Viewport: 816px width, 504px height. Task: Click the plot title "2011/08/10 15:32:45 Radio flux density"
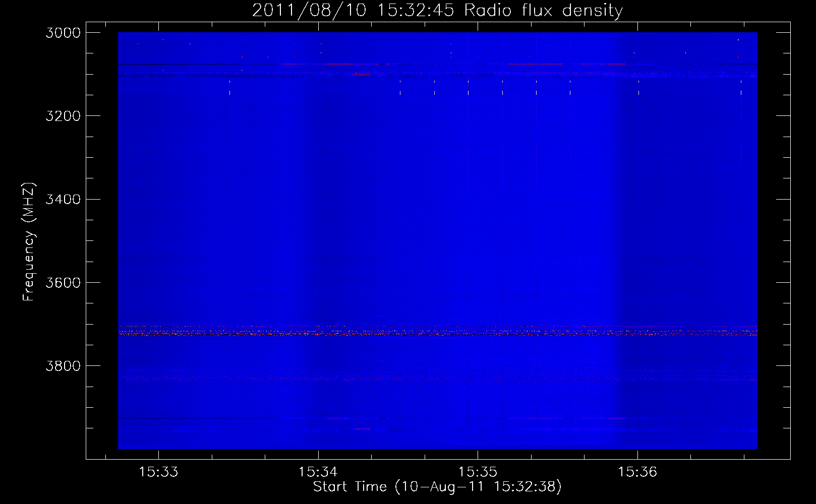(x=437, y=11)
